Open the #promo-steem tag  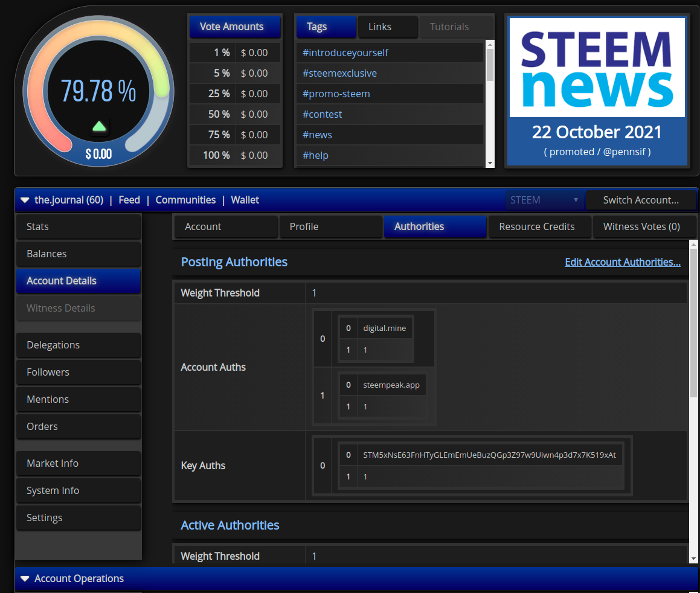336,94
